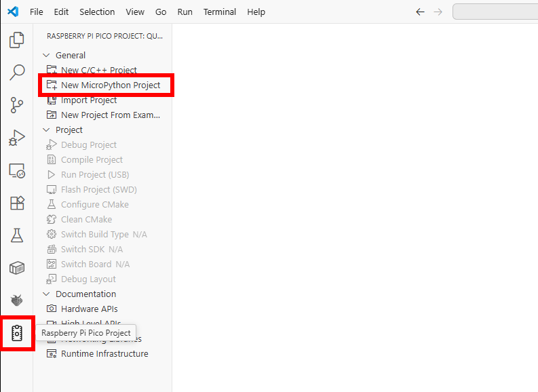Open the Extensions view
Screen dimensions: 538x392
pyautogui.click(x=16, y=203)
